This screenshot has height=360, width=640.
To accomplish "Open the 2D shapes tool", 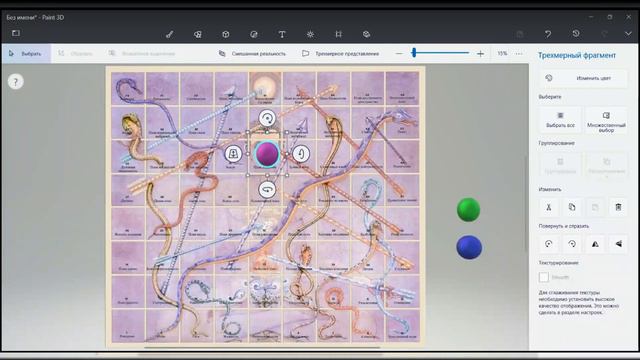I will 198,35.
